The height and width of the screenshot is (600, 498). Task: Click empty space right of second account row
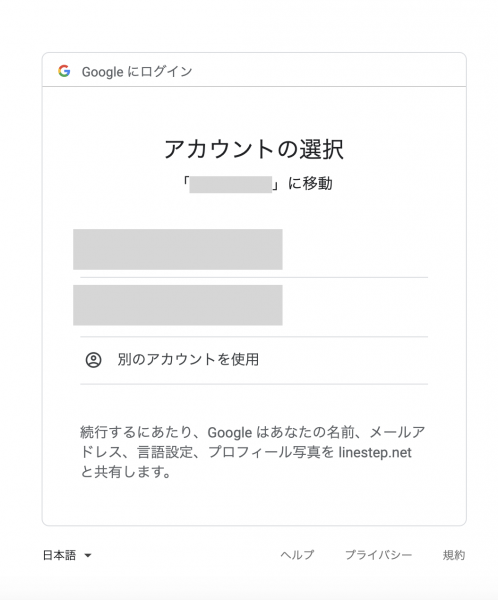point(355,305)
